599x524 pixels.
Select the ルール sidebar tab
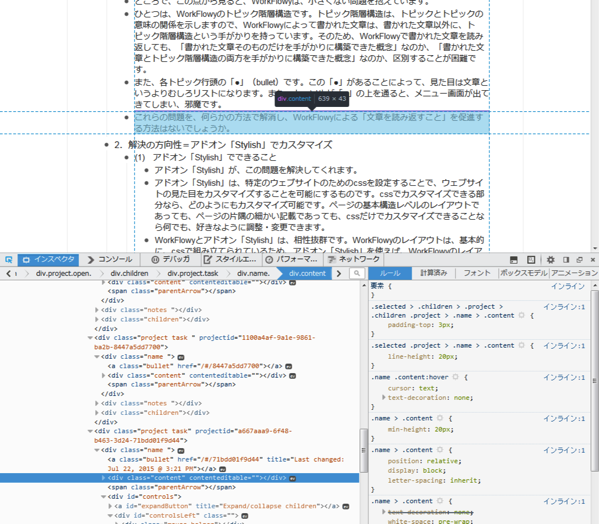coord(390,273)
